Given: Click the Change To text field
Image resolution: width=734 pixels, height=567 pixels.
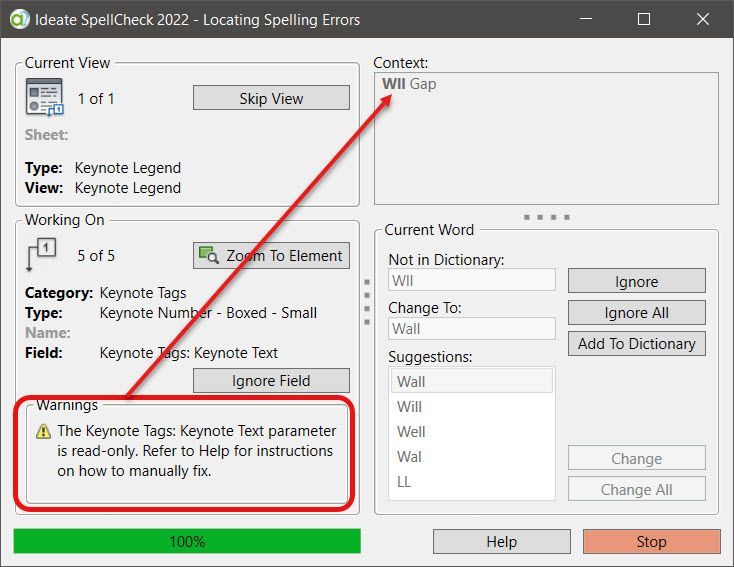Looking at the screenshot, I should click(472, 329).
